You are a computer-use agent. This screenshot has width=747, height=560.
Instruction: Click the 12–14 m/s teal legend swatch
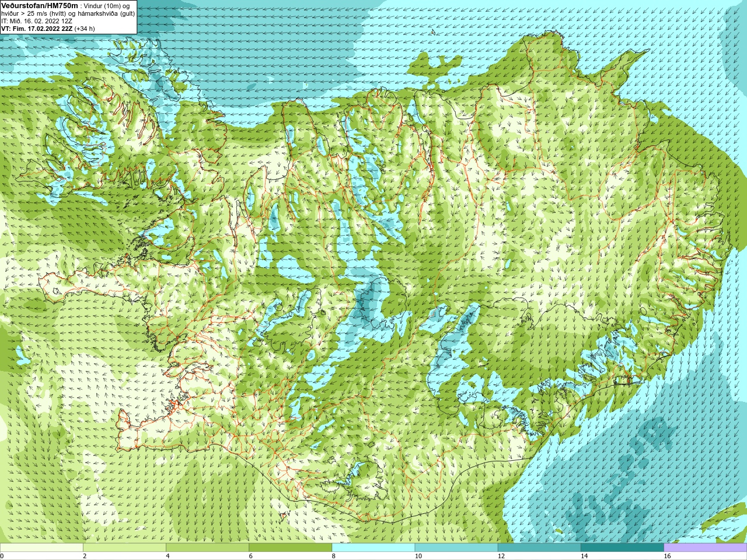539,548
